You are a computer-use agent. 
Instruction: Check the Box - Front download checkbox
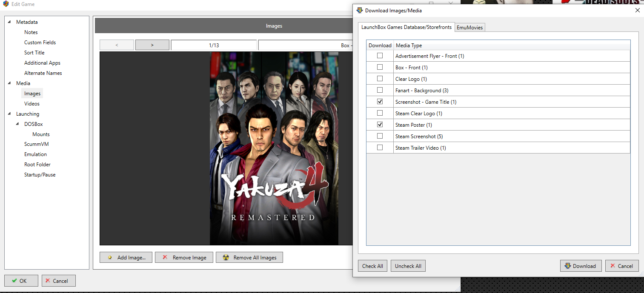380,67
